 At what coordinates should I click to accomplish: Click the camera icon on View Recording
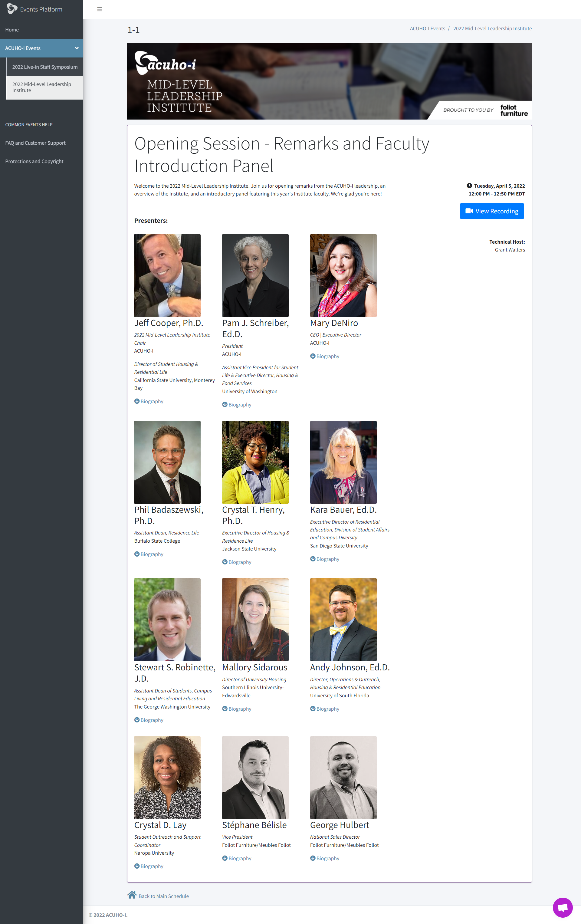(469, 211)
